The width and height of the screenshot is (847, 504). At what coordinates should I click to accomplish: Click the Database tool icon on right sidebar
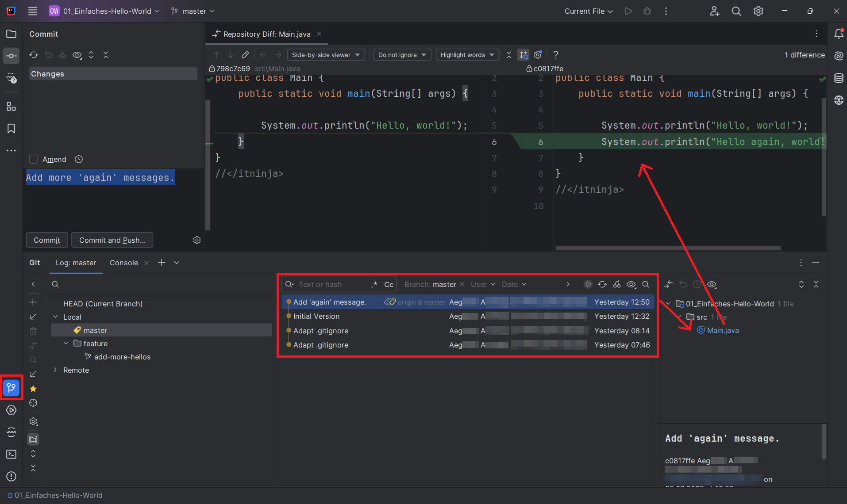tap(839, 78)
